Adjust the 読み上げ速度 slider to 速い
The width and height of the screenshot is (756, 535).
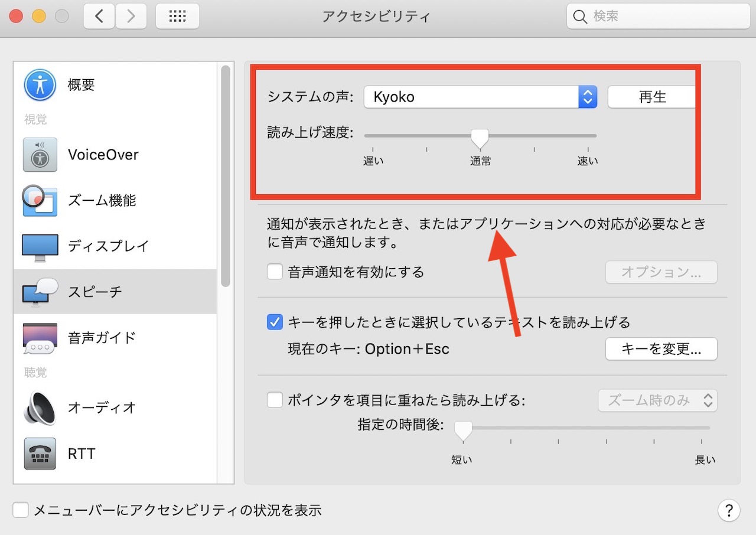[587, 136]
